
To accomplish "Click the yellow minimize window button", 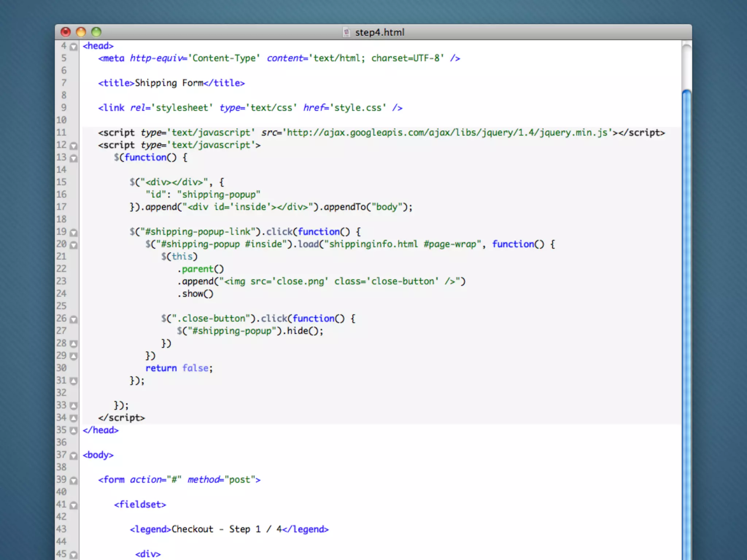I will (81, 32).
